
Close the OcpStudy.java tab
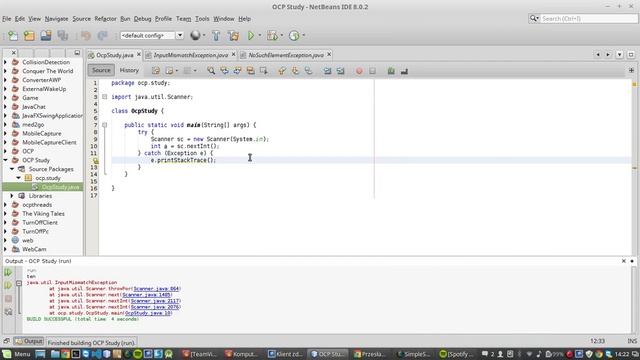(x=139, y=54)
